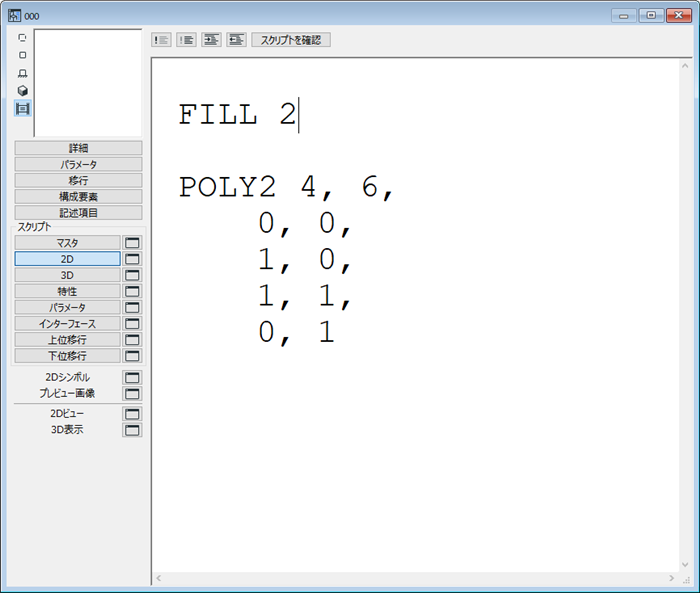This screenshot has width=700, height=593.
Task: Click the script line reading 1, 1,
Action: 305,296
